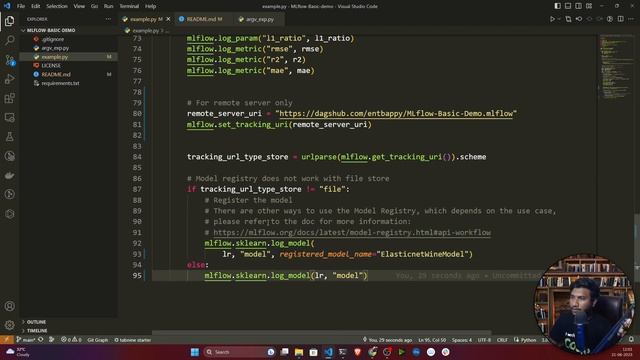640x360 pixels.
Task: Click Synchronize Changes icon in status bar
Action: [x=40, y=340]
